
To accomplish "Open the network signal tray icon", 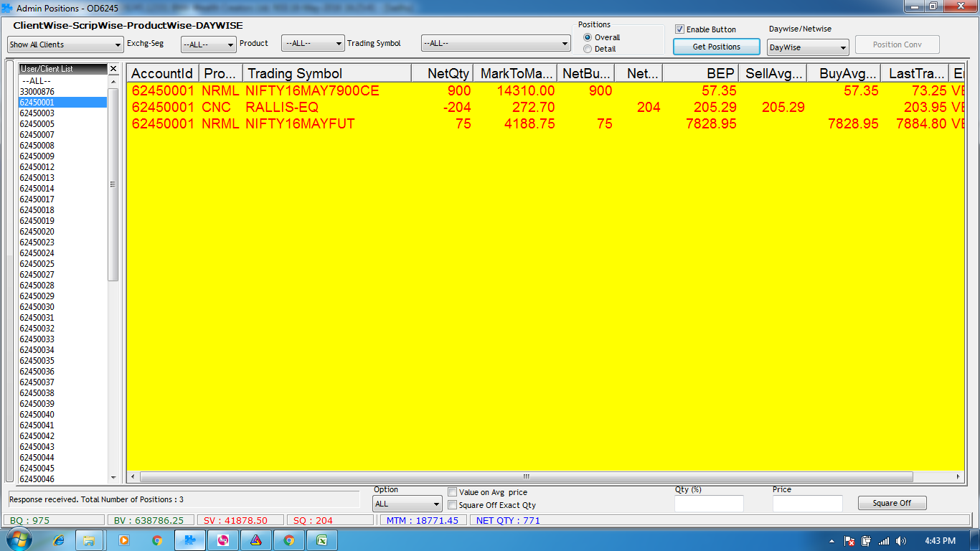I will 883,541.
